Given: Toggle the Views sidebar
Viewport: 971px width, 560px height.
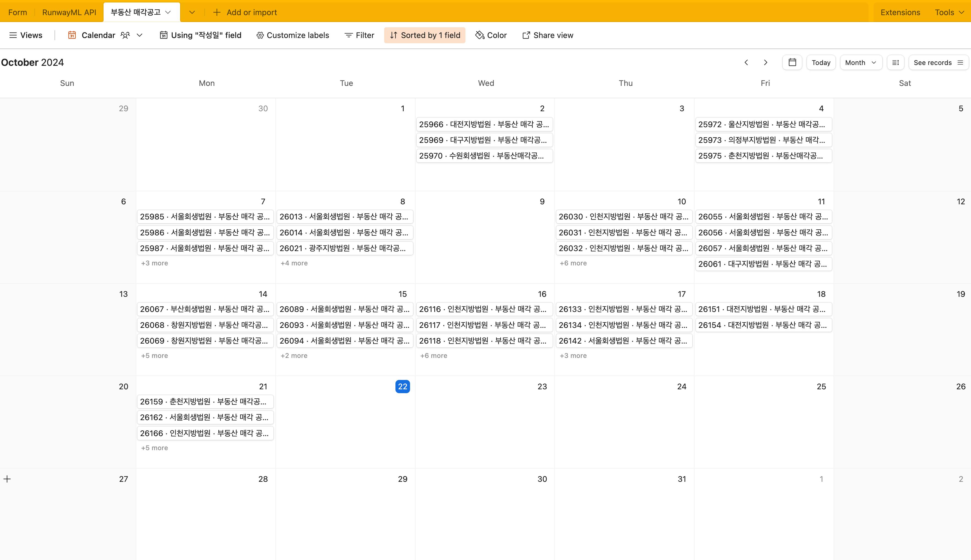Looking at the screenshot, I should (x=25, y=35).
